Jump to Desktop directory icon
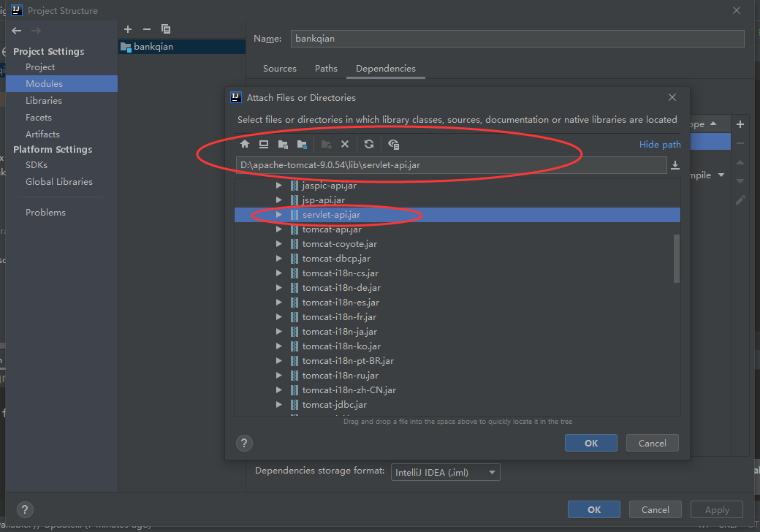This screenshot has height=532, width=760. pyautogui.click(x=264, y=144)
